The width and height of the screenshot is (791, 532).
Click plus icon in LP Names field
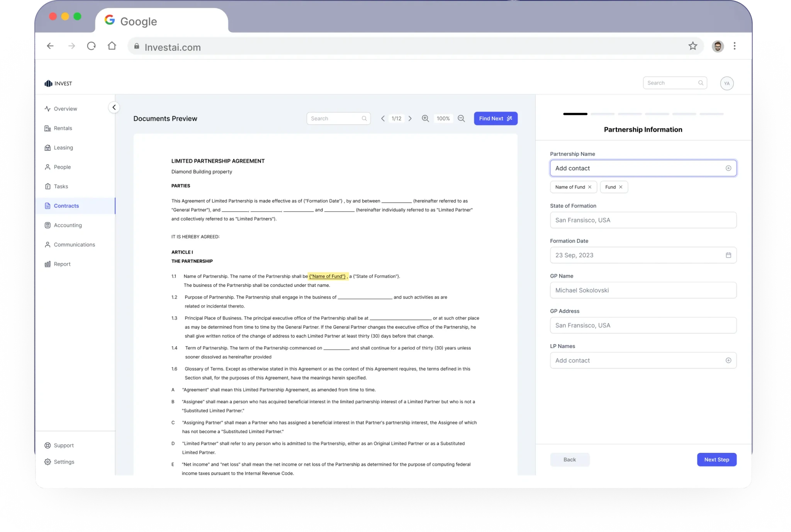pyautogui.click(x=728, y=360)
